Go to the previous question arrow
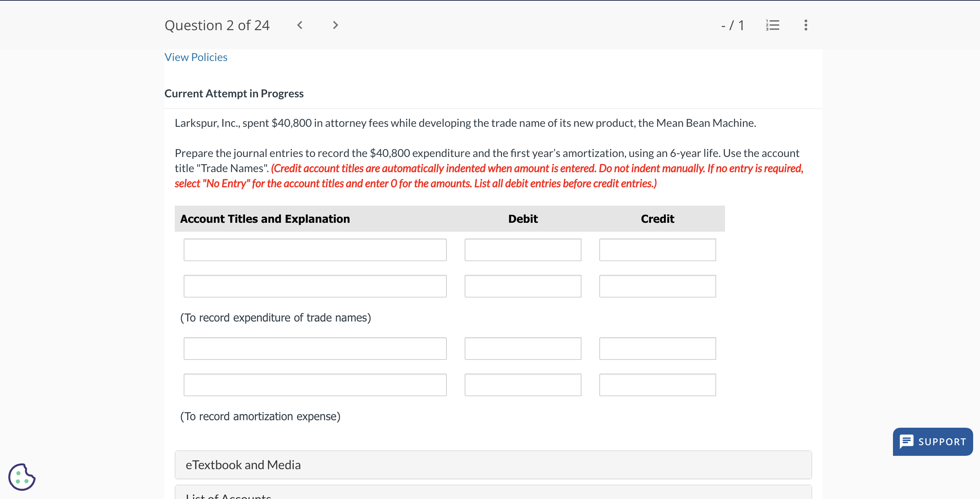Screen dimensions: 980x499 click(300, 25)
